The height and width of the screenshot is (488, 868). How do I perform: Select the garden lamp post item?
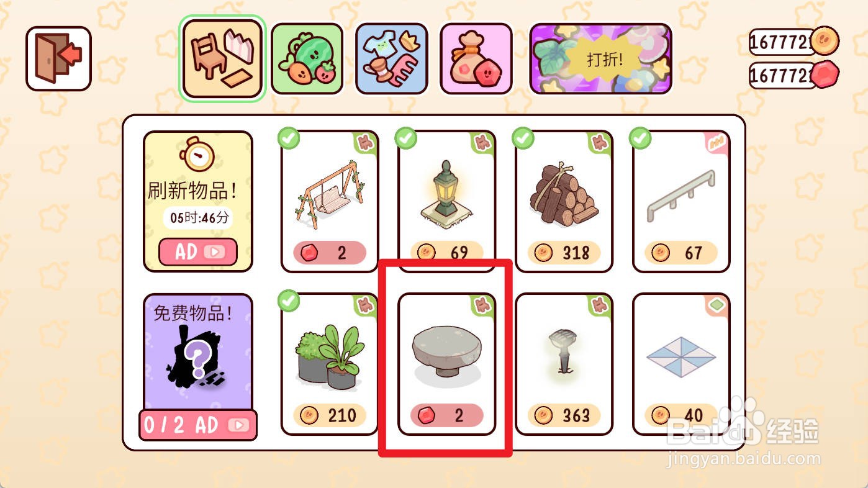tap(564, 364)
